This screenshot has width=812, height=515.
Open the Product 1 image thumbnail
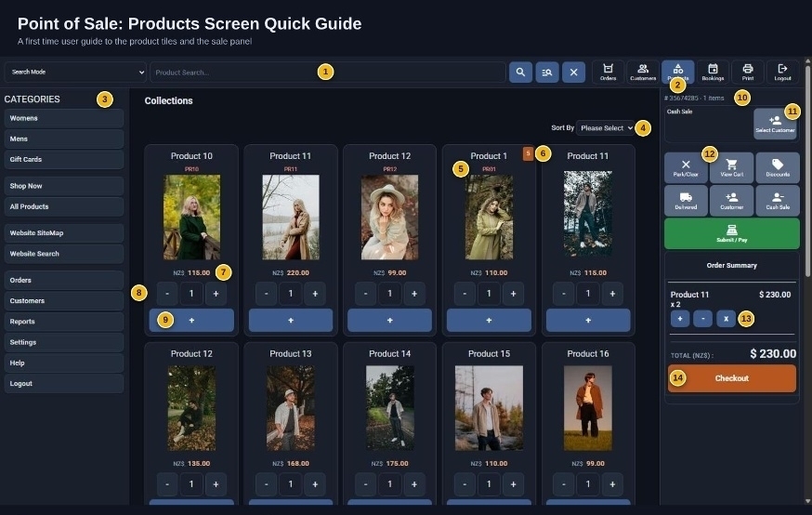click(489, 218)
